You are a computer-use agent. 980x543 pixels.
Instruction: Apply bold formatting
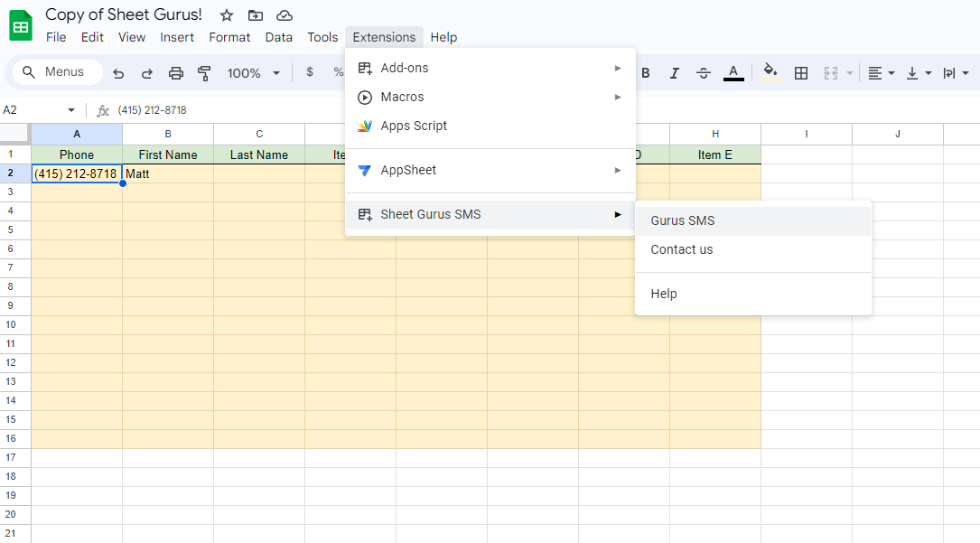coord(646,73)
